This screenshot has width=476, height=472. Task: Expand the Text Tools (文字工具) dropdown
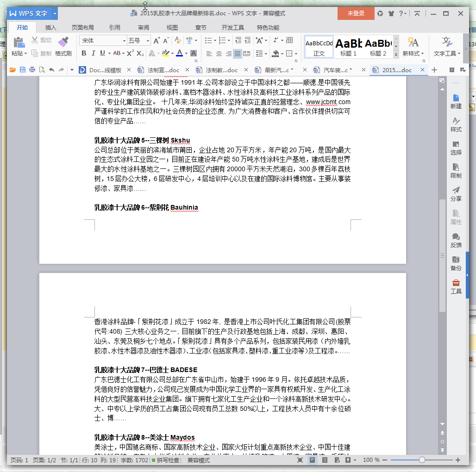click(x=459, y=54)
